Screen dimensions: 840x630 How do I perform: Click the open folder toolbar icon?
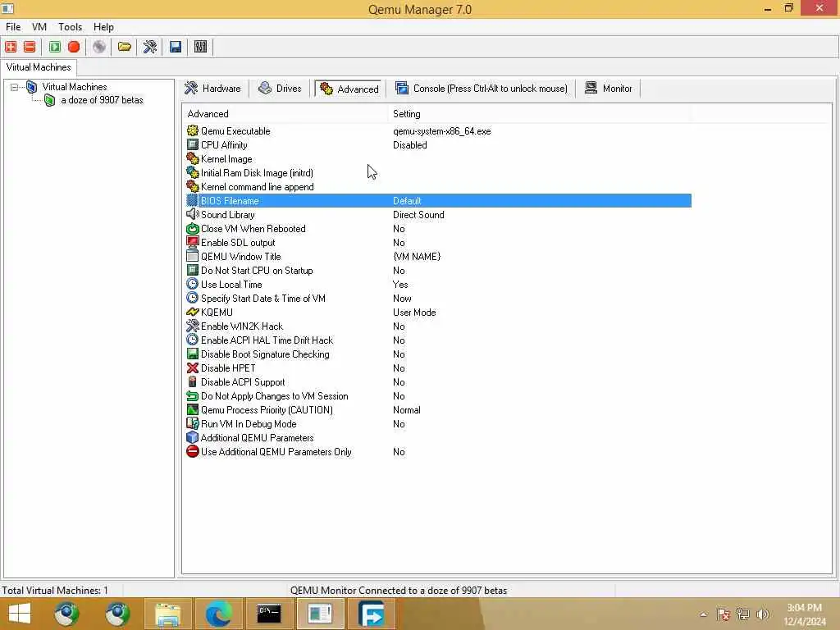[125, 47]
